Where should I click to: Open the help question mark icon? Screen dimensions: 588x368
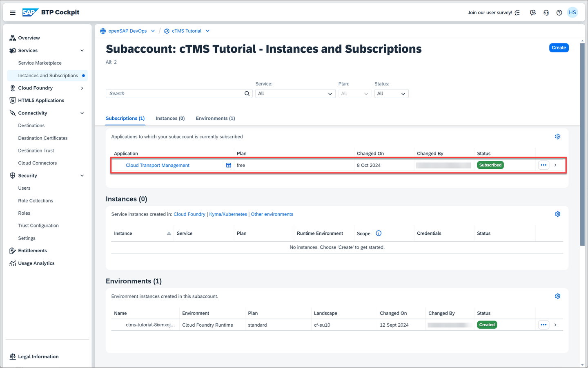[x=559, y=13]
